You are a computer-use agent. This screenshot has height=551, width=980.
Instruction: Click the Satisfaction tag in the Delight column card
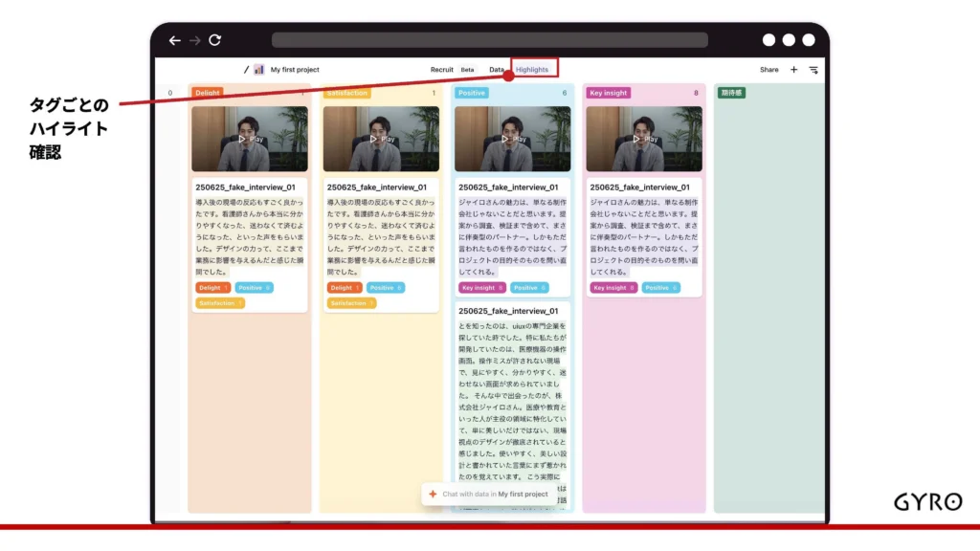coord(220,303)
